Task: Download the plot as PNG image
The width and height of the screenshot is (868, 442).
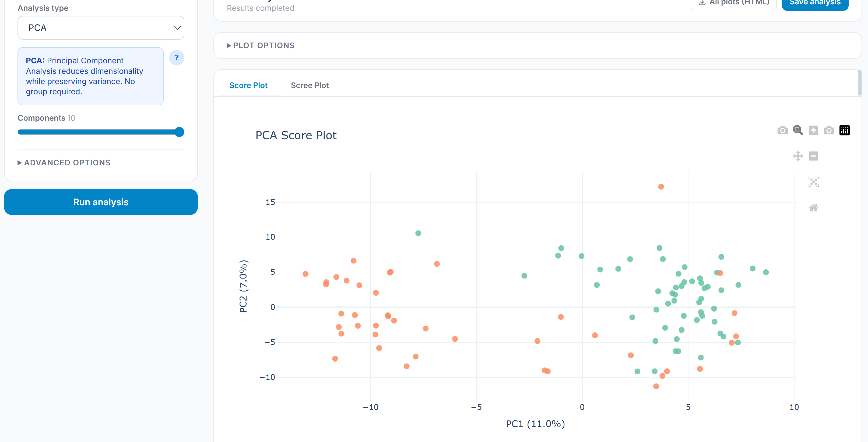Action: (x=782, y=130)
